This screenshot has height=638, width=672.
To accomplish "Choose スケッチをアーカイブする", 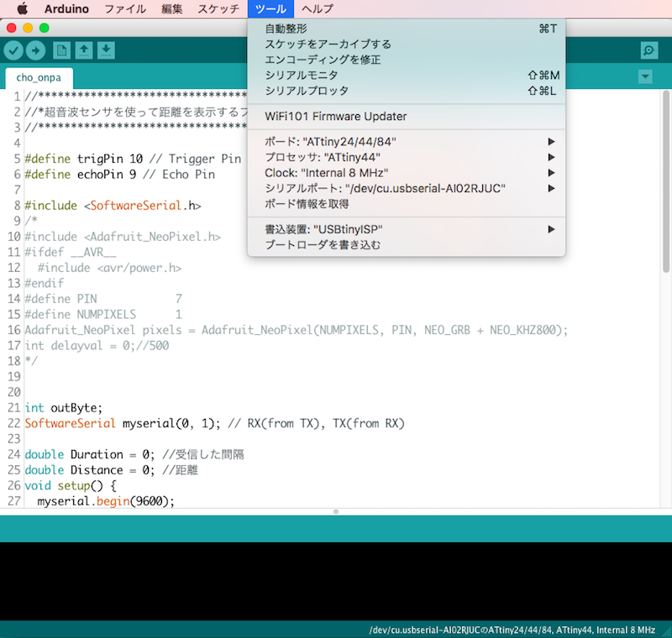I will pos(407,44).
